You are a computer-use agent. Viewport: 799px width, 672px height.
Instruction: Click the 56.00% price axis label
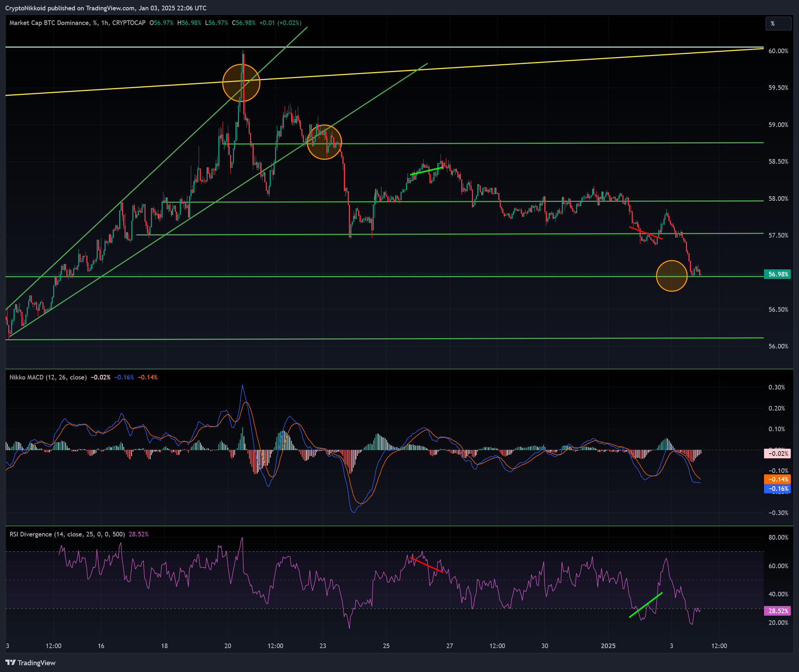click(x=778, y=346)
